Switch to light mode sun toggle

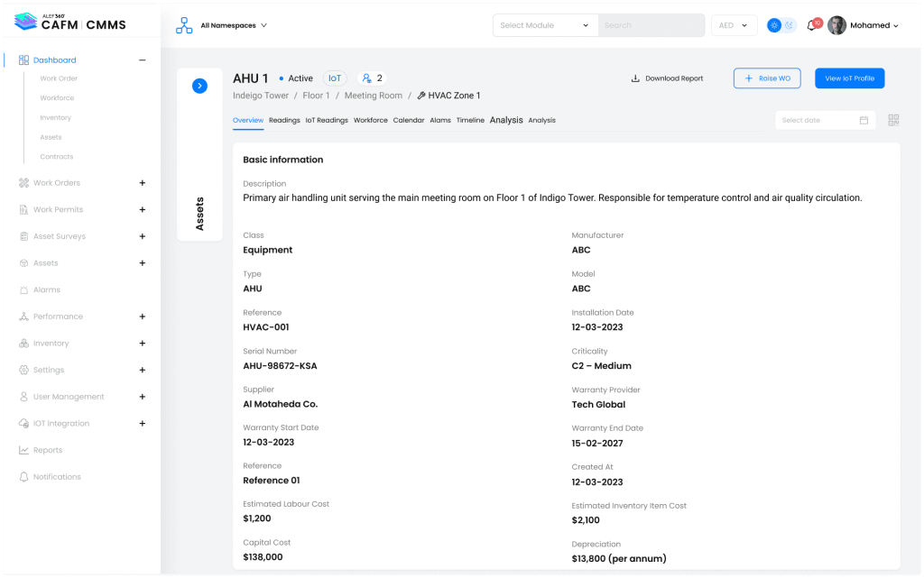pyautogui.click(x=773, y=25)
